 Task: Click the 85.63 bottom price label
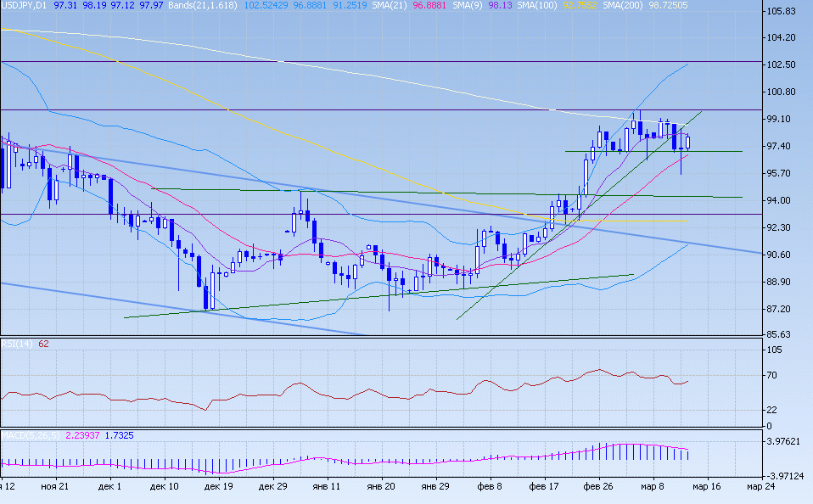(x=779, y=334)
